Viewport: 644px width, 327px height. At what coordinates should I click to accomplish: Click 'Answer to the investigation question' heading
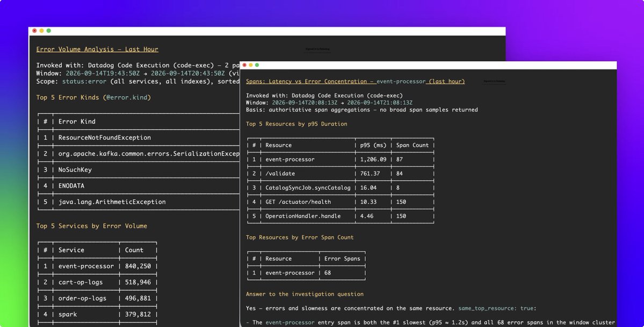pyautogui.click(x=305, y=294)
